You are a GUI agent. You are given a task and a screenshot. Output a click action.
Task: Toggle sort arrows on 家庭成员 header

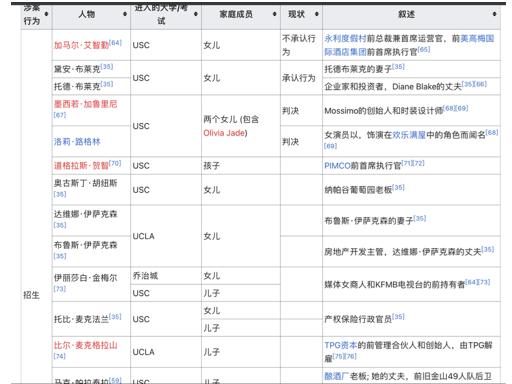[275, 14]
